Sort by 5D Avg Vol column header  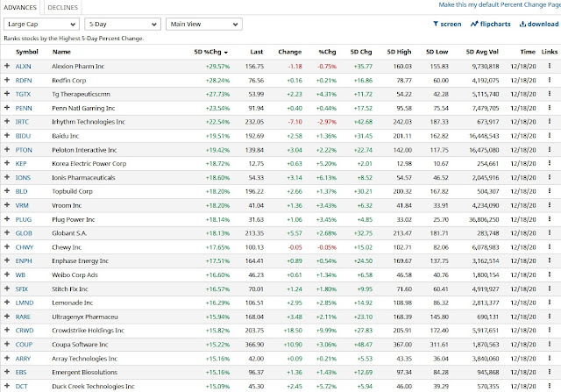coord(482,52)
